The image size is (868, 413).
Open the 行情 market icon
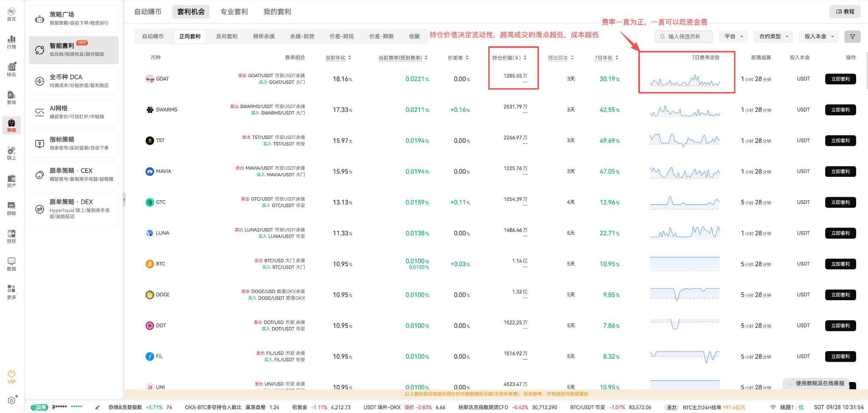pos(11,42)
